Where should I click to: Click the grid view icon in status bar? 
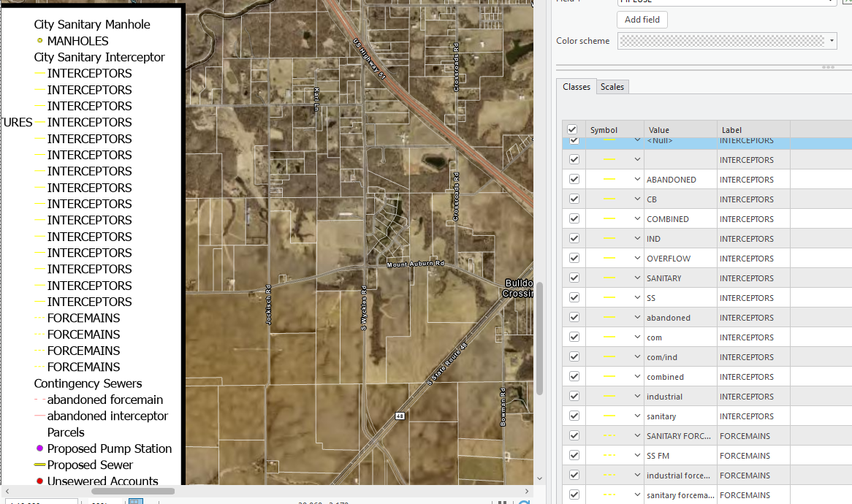[136, 501]
